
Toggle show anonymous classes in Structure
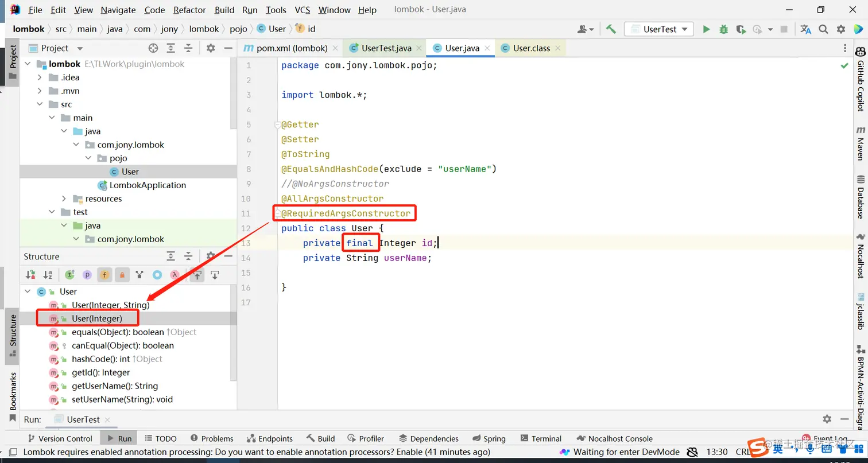tap(157, 275)
